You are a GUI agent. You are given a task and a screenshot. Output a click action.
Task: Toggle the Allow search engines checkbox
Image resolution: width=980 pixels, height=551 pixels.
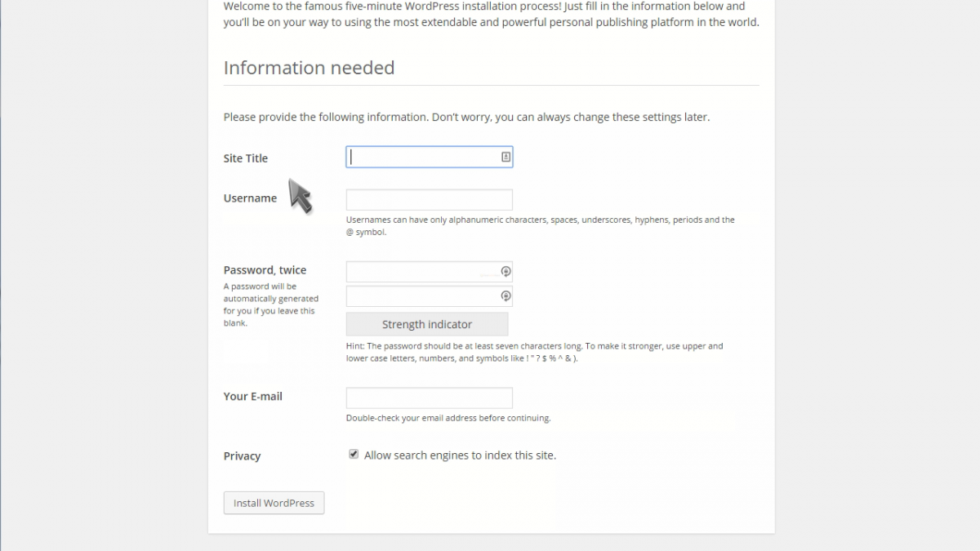click(354, 455)
